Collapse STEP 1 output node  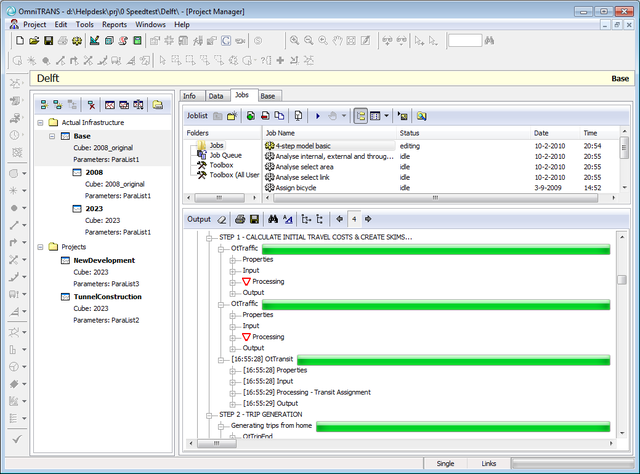pos(209,238)
